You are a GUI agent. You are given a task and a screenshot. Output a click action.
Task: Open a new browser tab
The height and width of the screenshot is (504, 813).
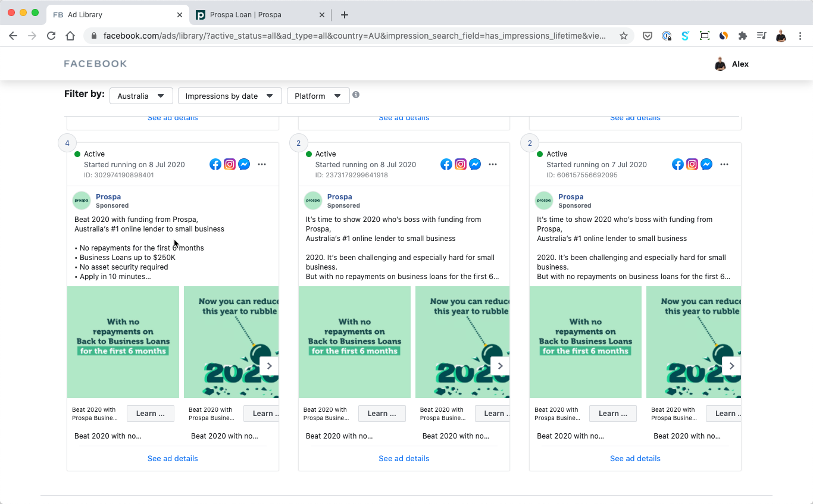tap(344, 15)
